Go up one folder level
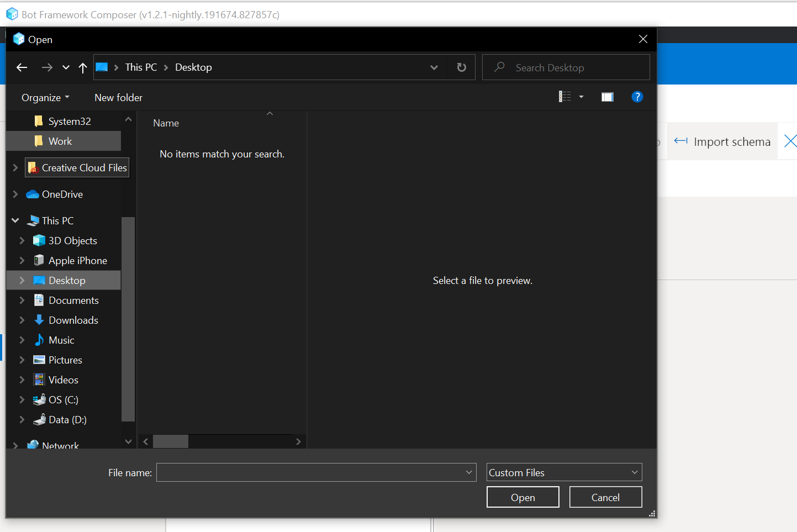This screenshot has width=797, height=532. [83, 67]
